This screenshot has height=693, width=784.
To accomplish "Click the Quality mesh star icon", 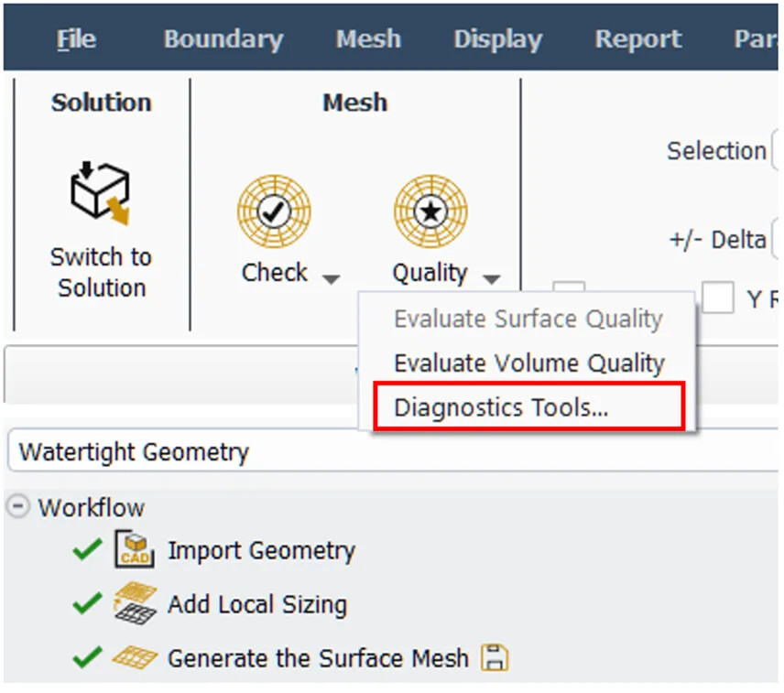I will coord(430,211).
